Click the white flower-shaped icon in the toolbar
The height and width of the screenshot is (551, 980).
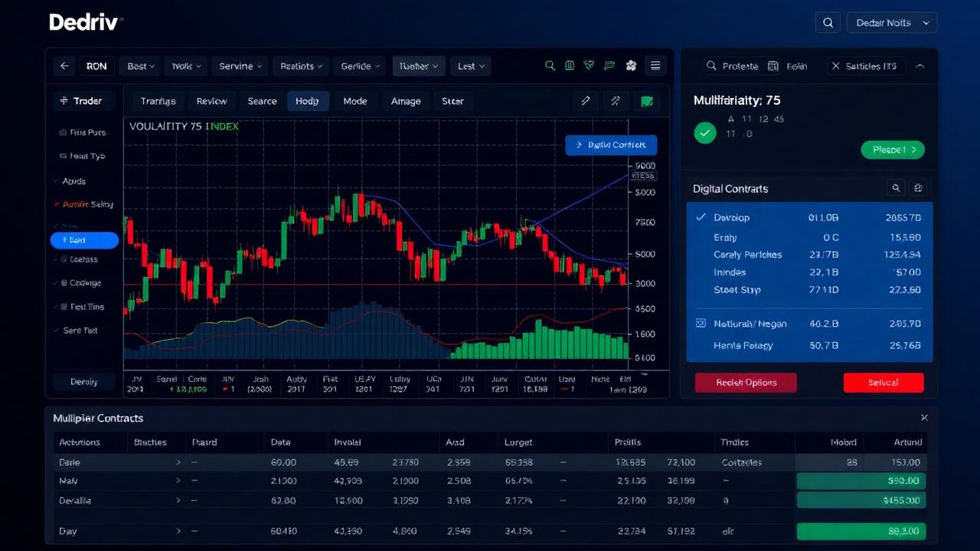point(631,66)
